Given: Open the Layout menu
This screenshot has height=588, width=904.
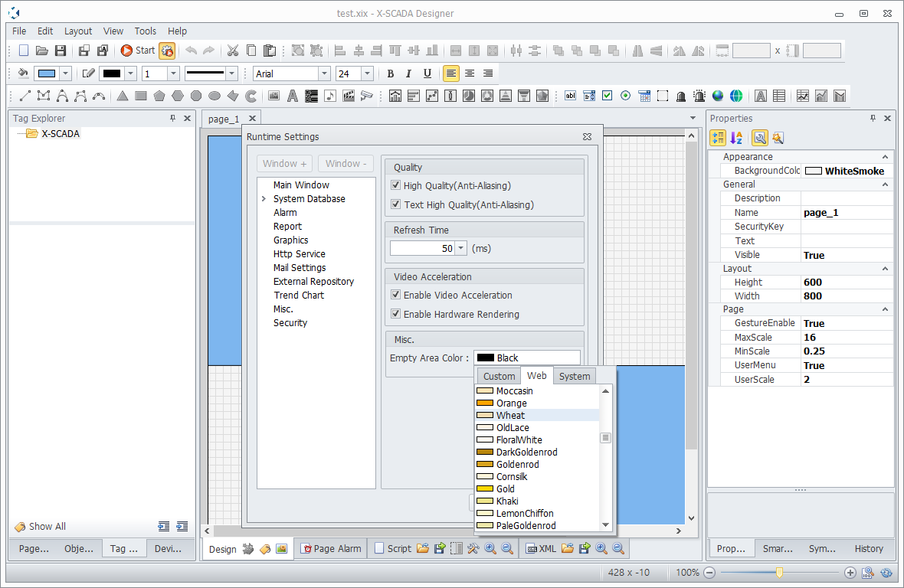Looking at the screenshot, I should tap(78, 31).
